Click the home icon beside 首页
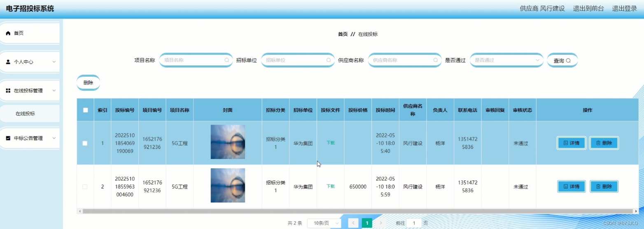Screen dimensions: 644x229 click(x=8, y=33)
